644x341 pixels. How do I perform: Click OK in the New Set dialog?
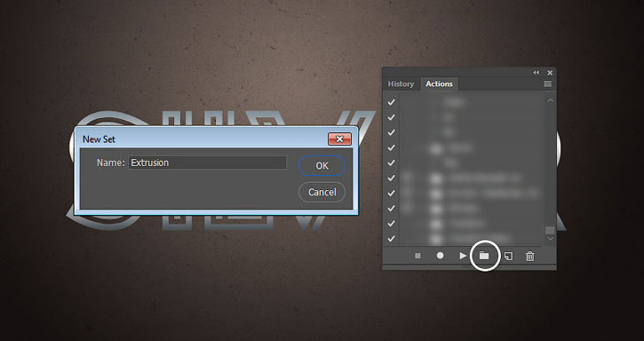click(322, 165)
